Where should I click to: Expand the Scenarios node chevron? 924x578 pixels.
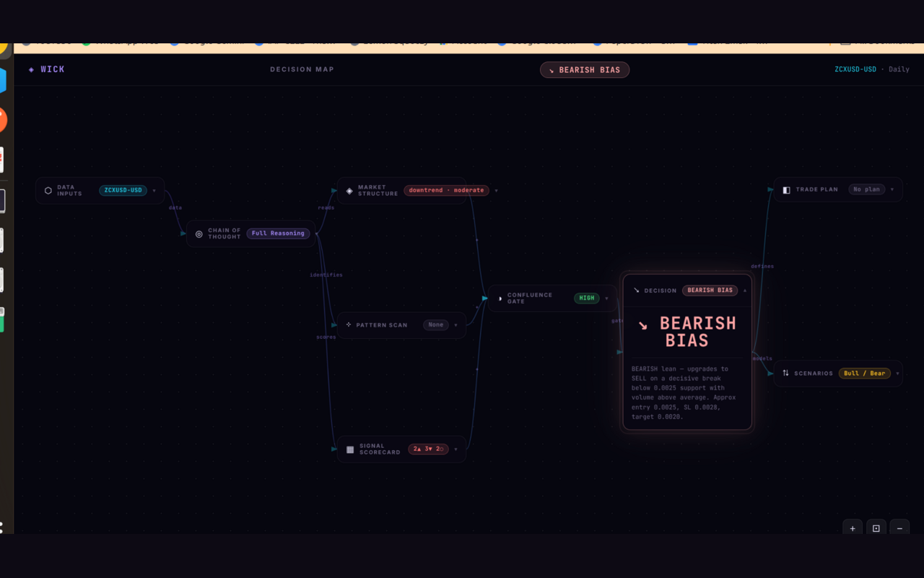(x=897, y=374)
